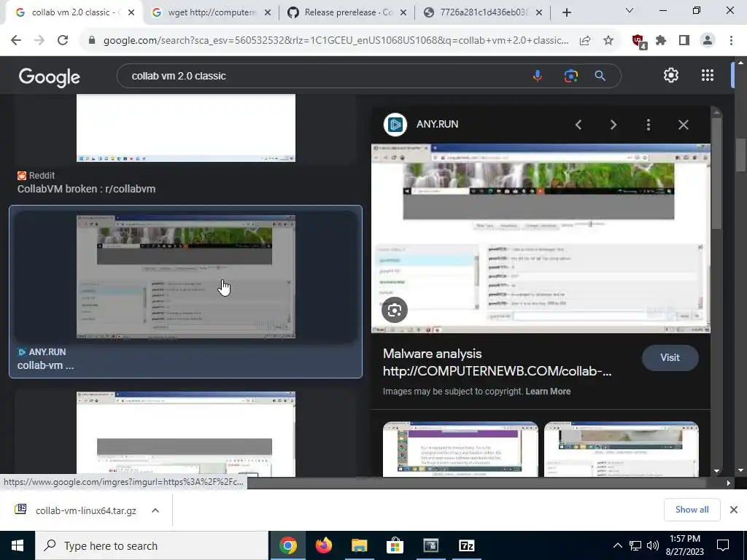Open the notification center
The image size is (747, 560).
coord(723,545)
